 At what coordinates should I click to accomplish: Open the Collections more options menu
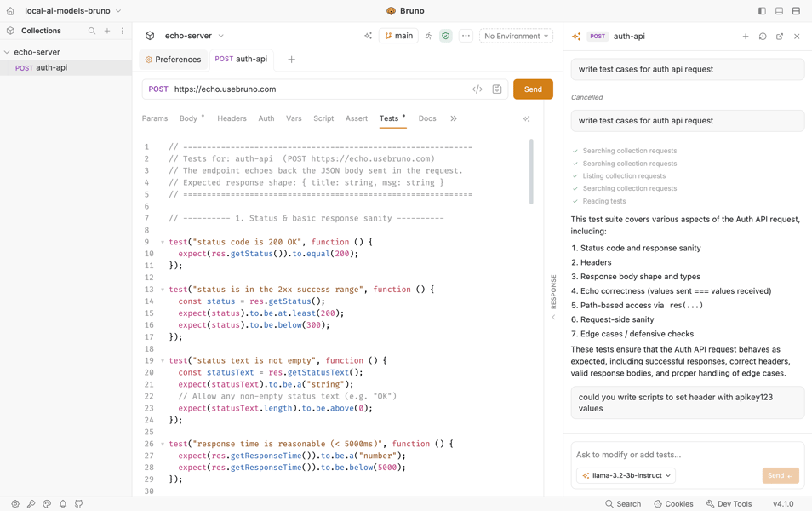pyautogui.click(x=123, y=32)
